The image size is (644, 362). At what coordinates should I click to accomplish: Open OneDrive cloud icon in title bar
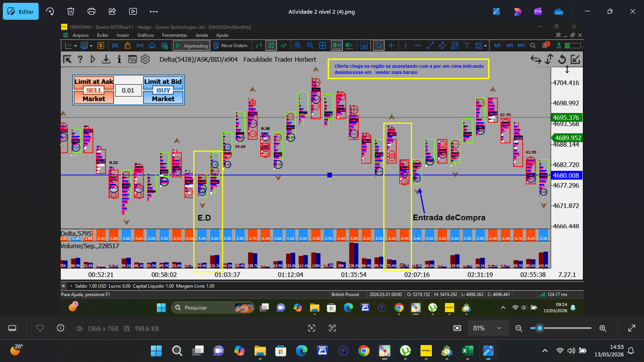click(559, 11)
